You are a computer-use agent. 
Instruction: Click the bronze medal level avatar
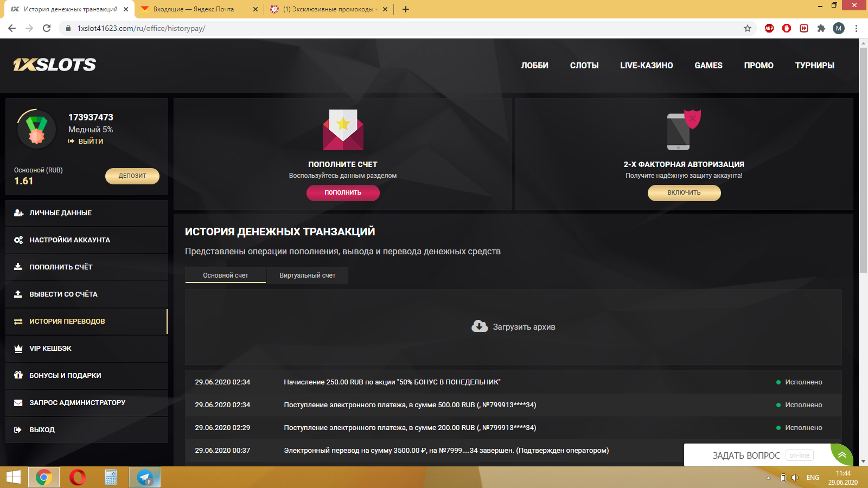36,129
